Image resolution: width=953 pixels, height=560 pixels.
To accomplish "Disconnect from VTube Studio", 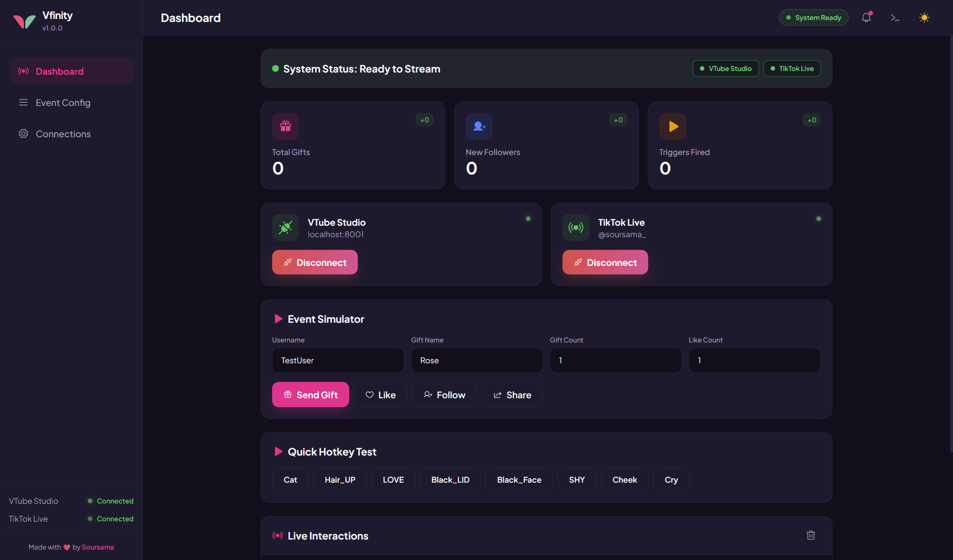I will click(315, 262).
